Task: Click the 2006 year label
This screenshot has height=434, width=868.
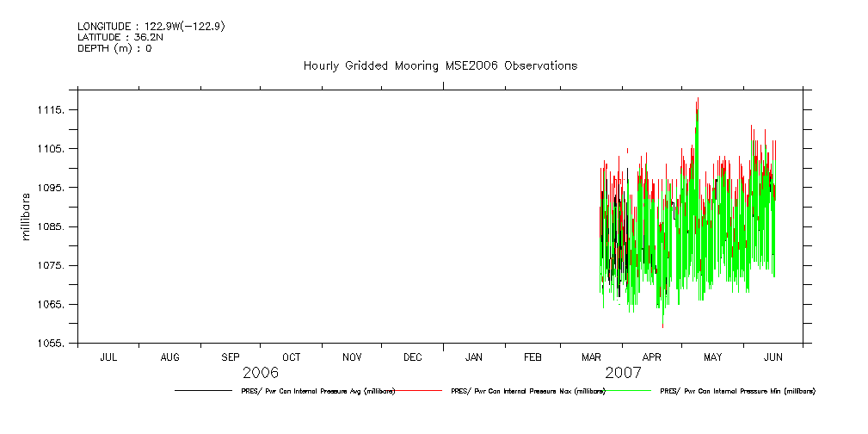Action: (261, 374)
